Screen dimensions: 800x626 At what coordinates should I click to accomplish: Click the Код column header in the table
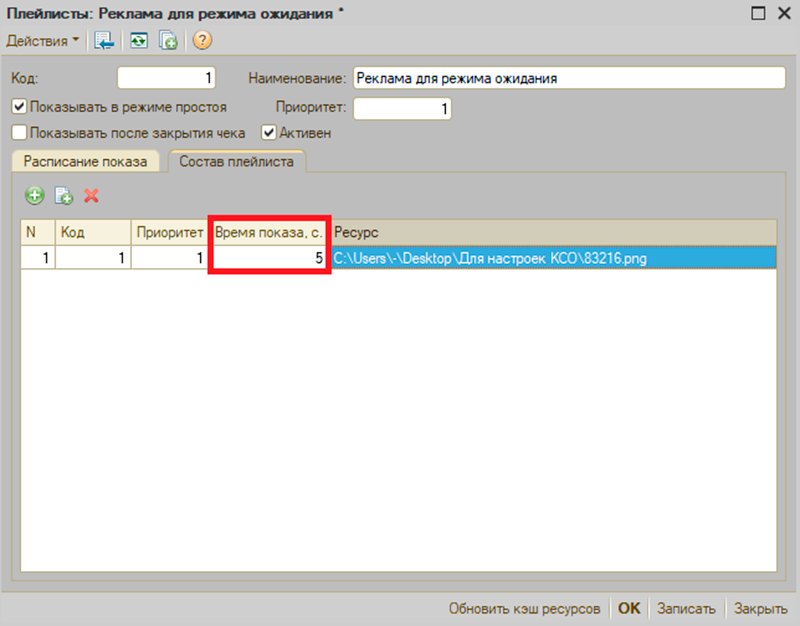click(x=93, y=233)
